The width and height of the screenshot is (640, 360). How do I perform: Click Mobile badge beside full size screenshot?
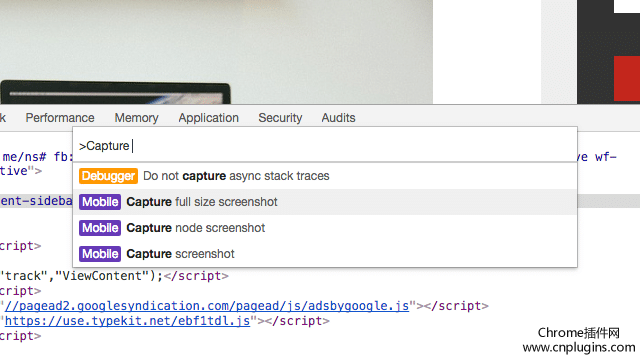[100, 202]
